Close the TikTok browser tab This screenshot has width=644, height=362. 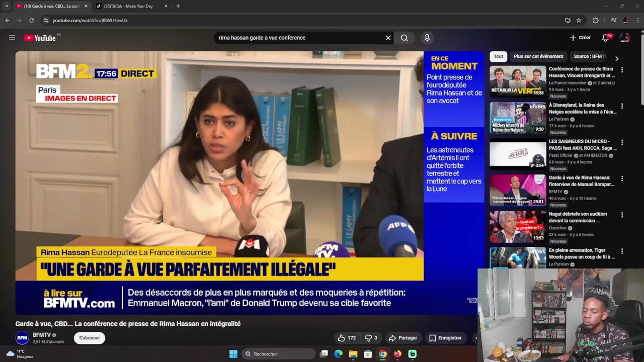[x=166, y=6]
